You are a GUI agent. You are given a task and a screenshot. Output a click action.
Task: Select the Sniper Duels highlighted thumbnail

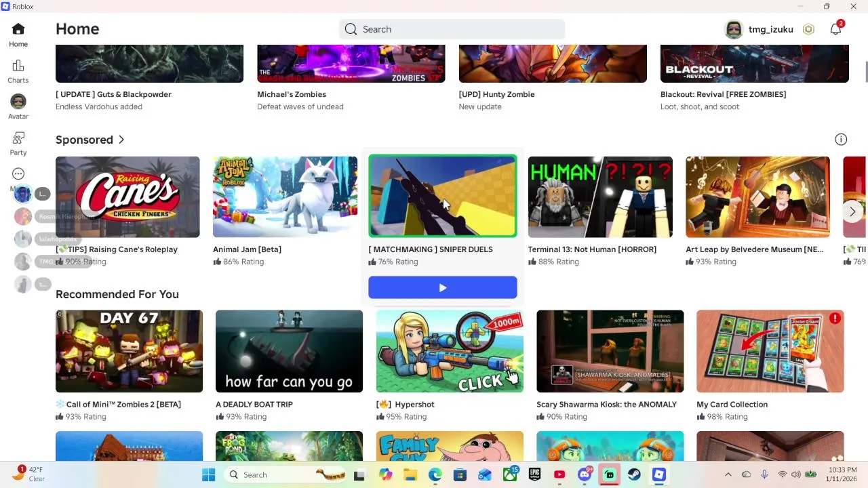(443, 196)
